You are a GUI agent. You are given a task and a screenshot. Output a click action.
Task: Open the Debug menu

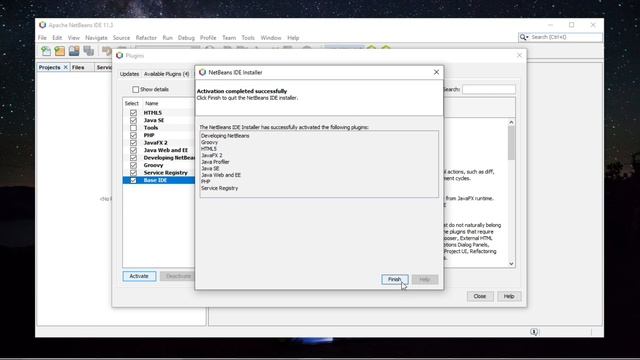[x=186, y=38]
